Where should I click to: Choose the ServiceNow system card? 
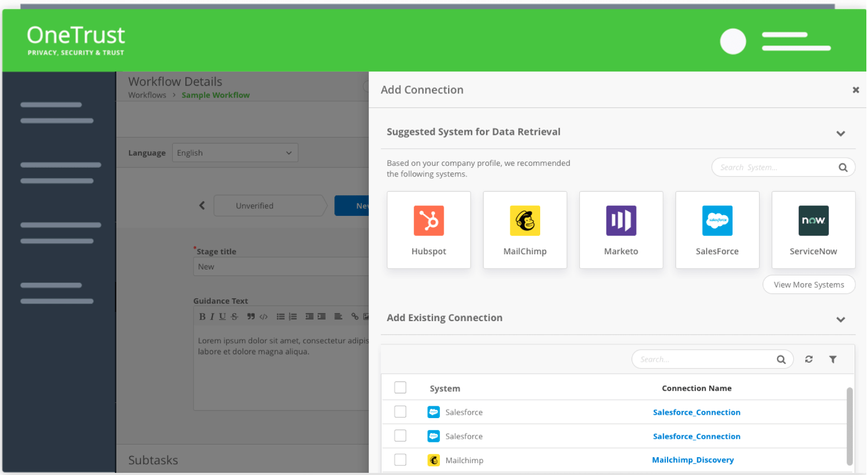point(813,230)
